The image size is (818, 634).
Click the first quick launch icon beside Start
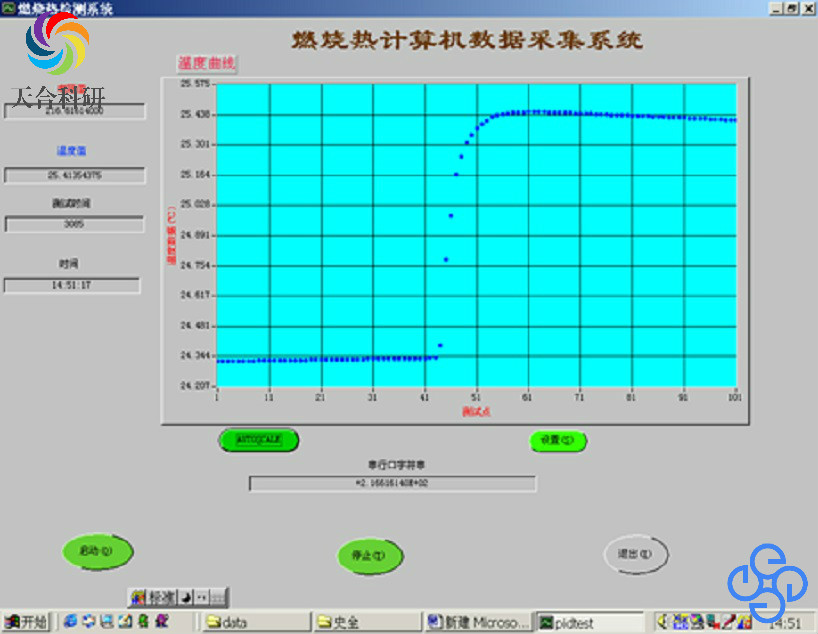pos(69,622)
